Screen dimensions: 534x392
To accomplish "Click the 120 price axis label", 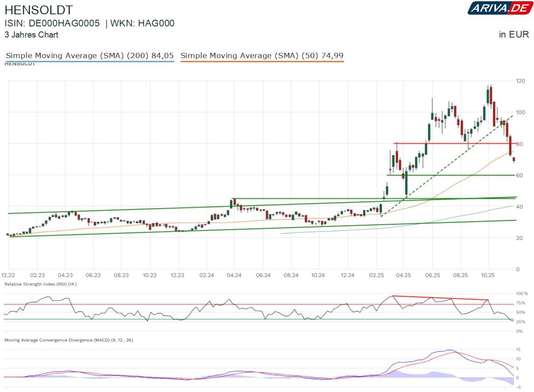I will pyautogui.click(x=520, y=81).
